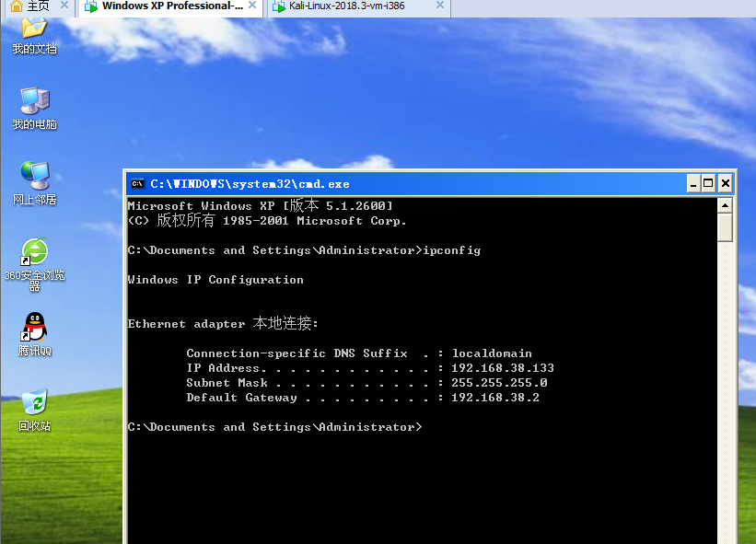Click the IP address 192.168.38.133
The height and width of the screenshot is (544, 756).
pyautogui.click(x=503, y=368)
